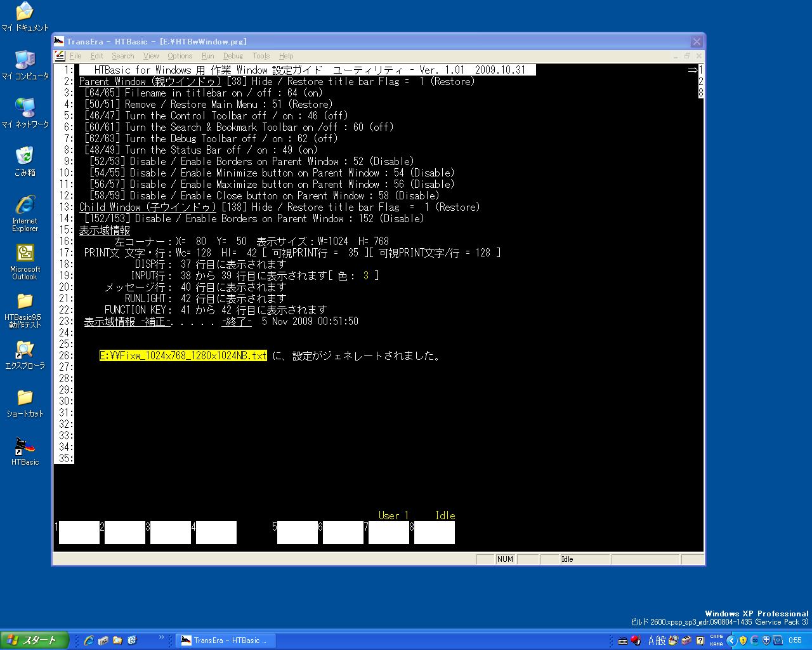Viewport: 812px width, 650px height.
Task: Open the Options menu
Action: [x=180, y=56]
